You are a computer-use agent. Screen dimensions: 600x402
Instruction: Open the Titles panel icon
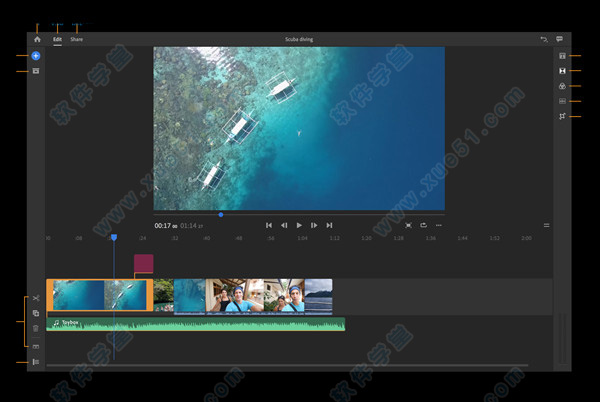point(562,56)
